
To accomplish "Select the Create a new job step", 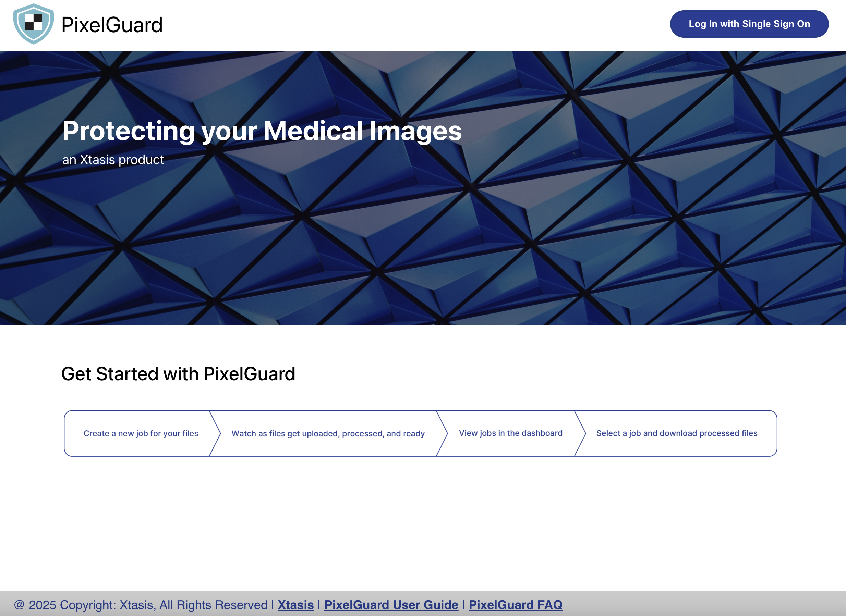I will coord(141,433).
